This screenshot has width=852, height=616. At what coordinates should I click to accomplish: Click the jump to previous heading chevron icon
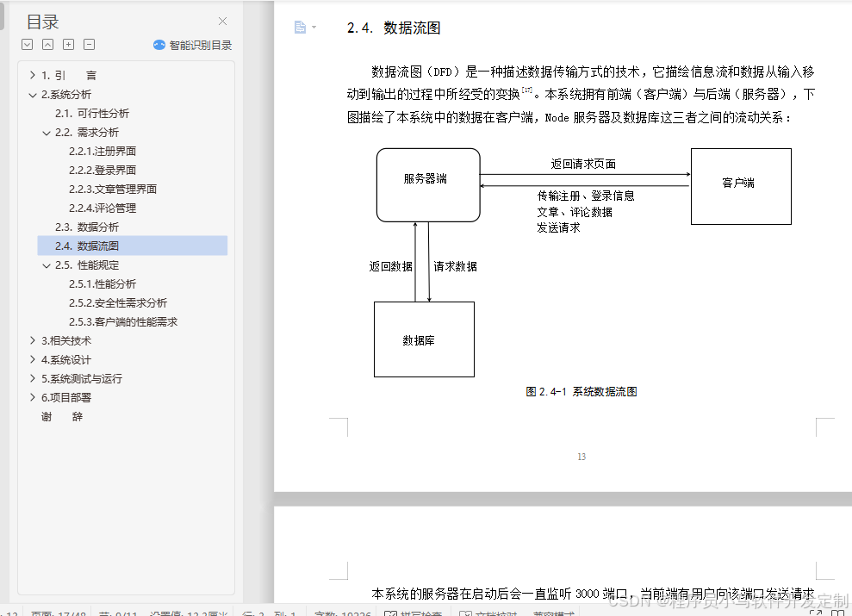pyautogui.click(x=47, y=44)
